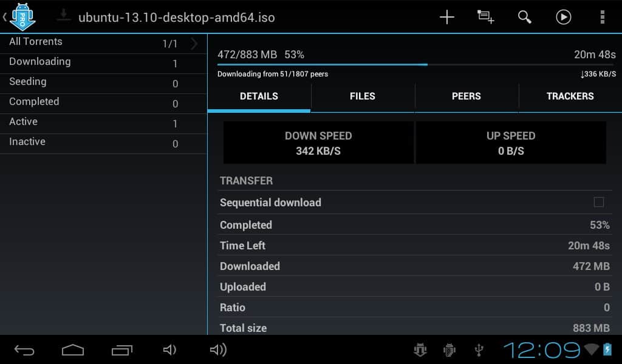Click the torrent download progress bar
Image resolution: width=622 pixels, height=364 pixels.
click(x=416, y=64)
